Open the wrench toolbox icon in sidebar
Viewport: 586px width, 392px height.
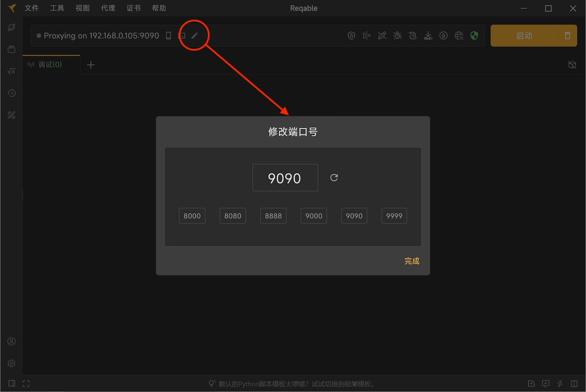pyautogui.click(x=11, y=115)
